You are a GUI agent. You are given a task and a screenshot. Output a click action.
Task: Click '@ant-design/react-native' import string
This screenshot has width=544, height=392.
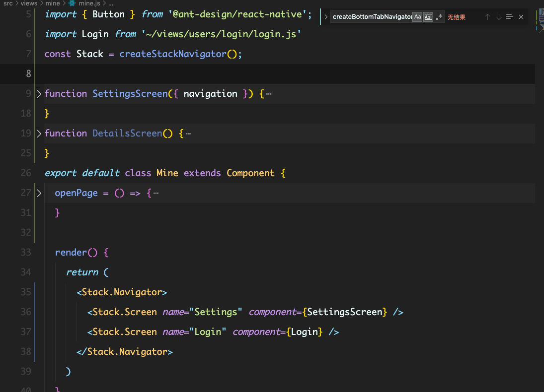(237, 14)
